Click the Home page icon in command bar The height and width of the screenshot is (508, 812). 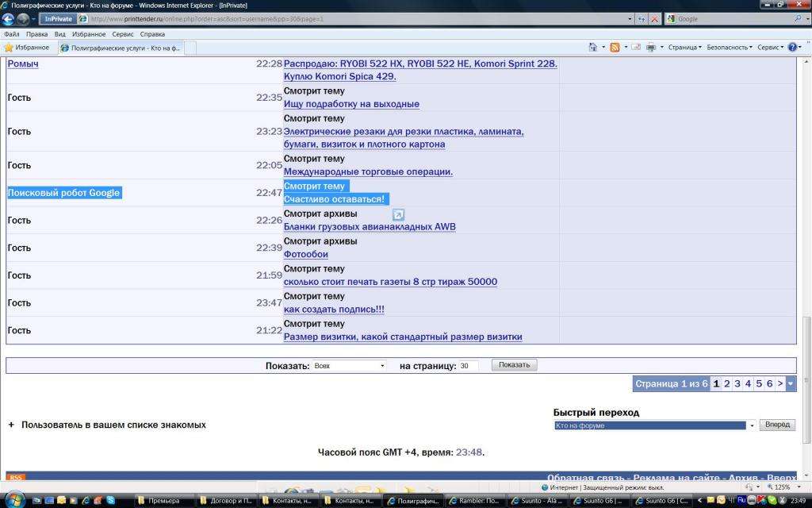(x=592, y=48)
